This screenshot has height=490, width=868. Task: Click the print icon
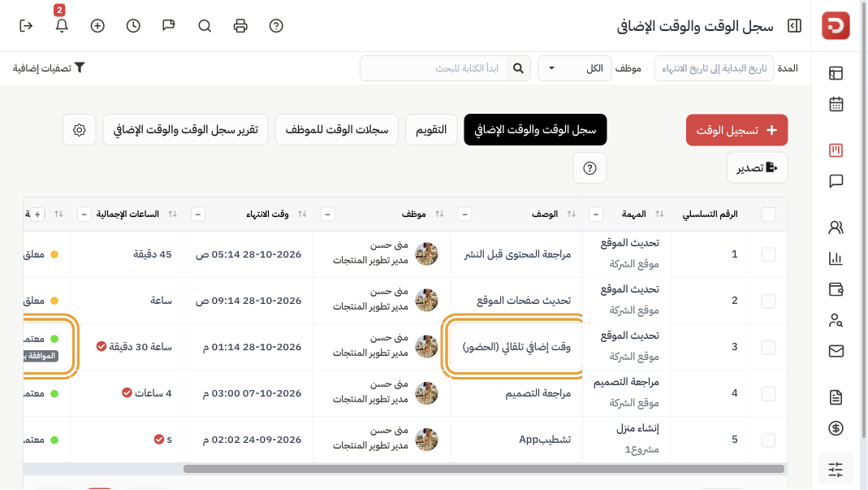pyautogui.click(x=240, y=26)
